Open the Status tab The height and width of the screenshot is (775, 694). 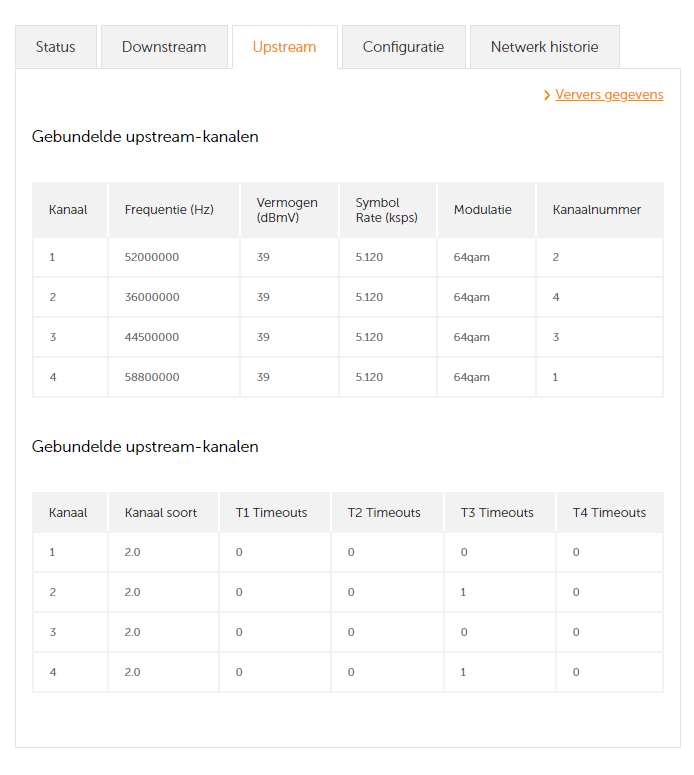click(x=56, y=47)
